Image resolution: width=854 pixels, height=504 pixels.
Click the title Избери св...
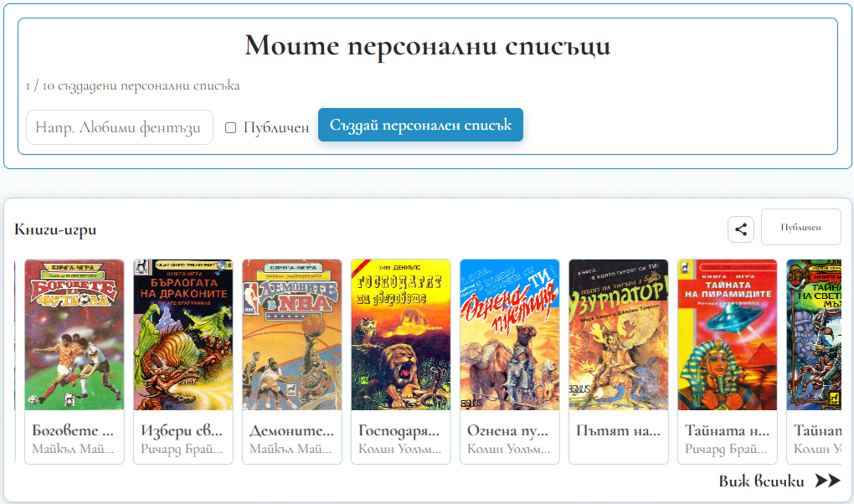point(182,431)
